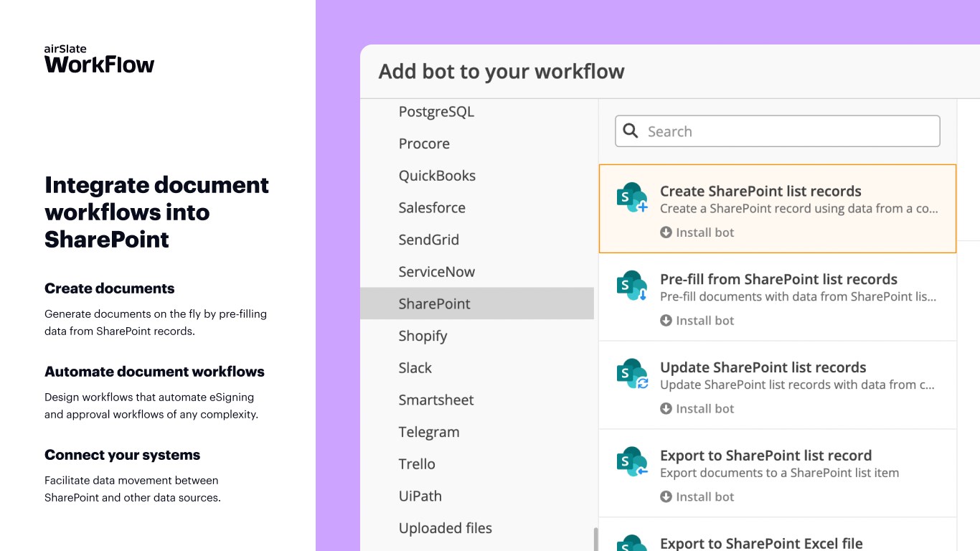Viewport: 980px width, 551px height.
Task: Click the 'Automate document workflows' subheading
Action: [154, 372]
